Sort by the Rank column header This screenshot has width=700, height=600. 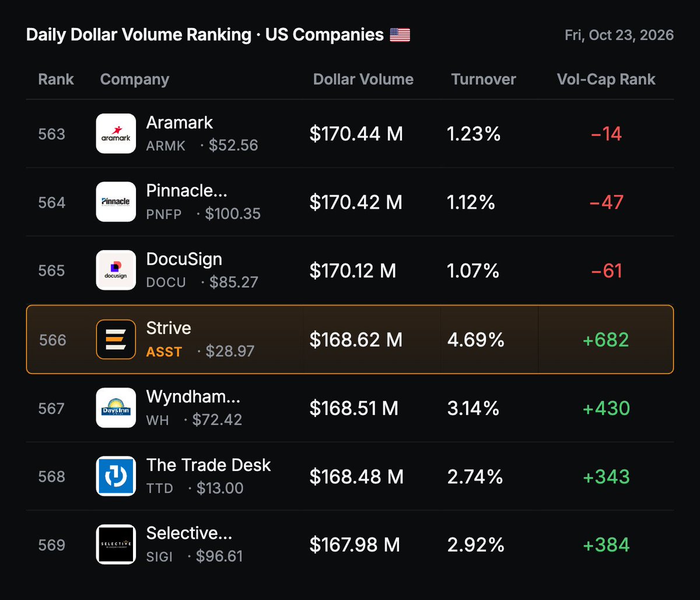tap(56, 79)
